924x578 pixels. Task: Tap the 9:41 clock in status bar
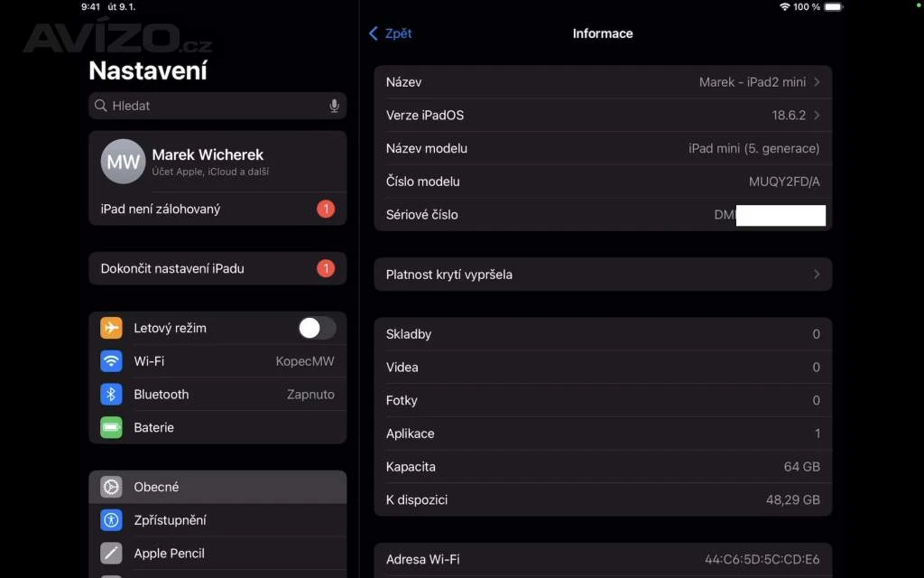[x=91, y=7]
